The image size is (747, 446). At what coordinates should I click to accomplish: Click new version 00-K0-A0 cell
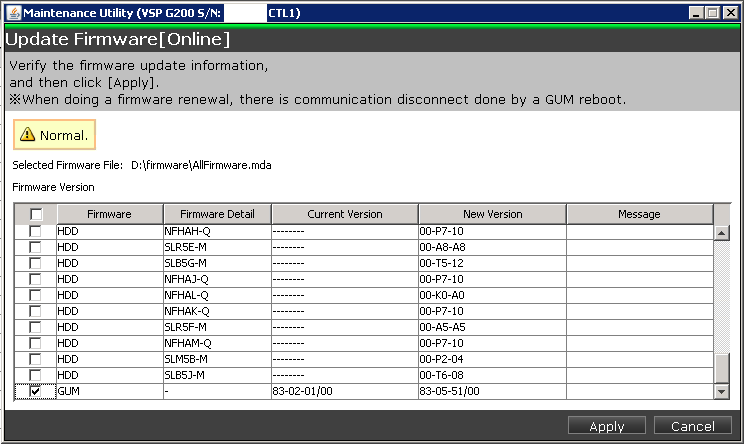click(x=493, y=295)
